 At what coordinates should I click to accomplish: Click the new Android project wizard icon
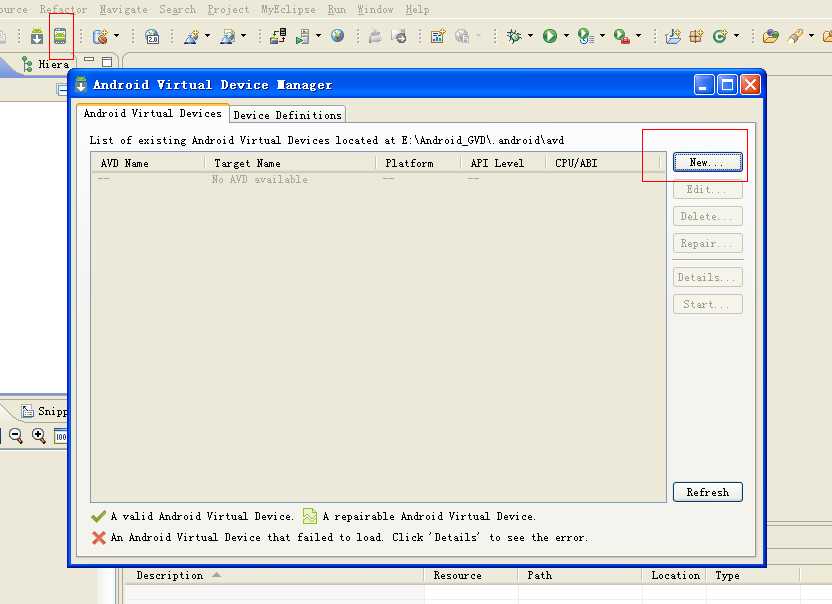point(100,36)
